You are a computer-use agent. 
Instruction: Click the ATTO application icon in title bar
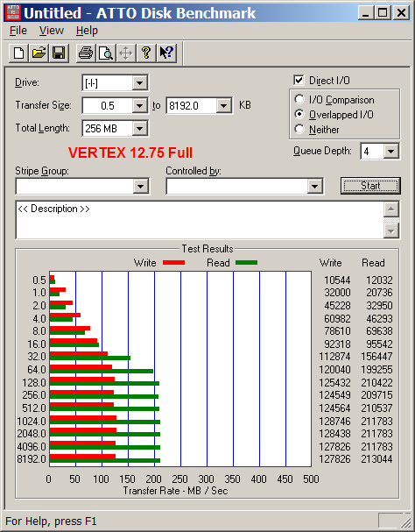tap(13, 13)
